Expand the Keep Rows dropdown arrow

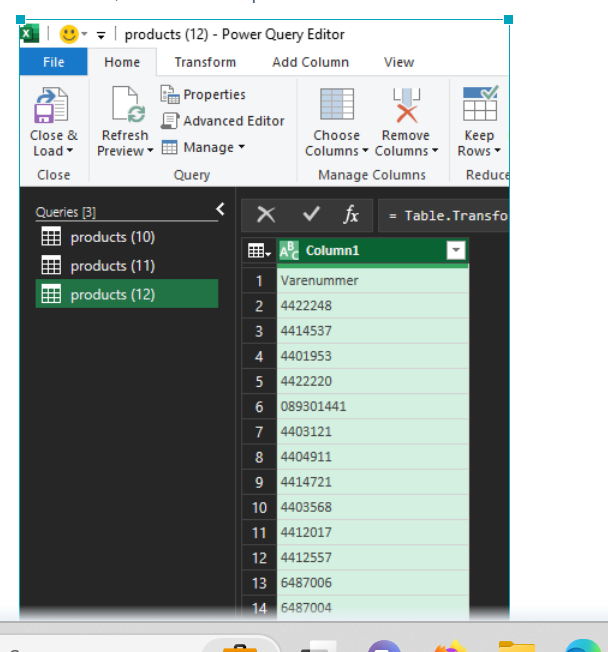pos(497,151)
